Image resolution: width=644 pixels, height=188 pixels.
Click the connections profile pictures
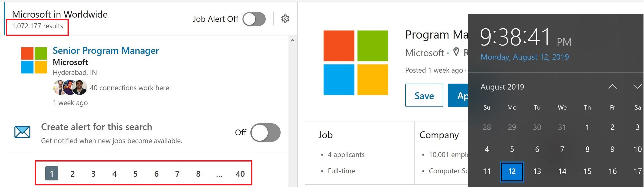click(70, 88)
